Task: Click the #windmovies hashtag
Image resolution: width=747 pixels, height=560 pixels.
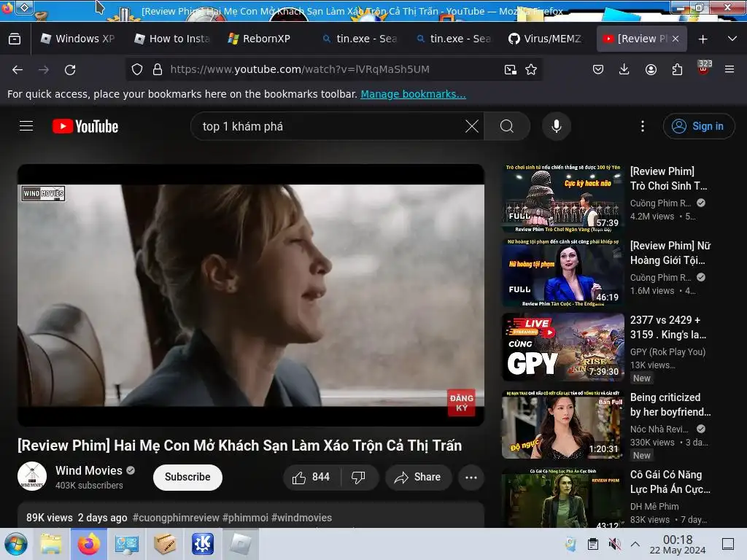Action: point(301,518)
